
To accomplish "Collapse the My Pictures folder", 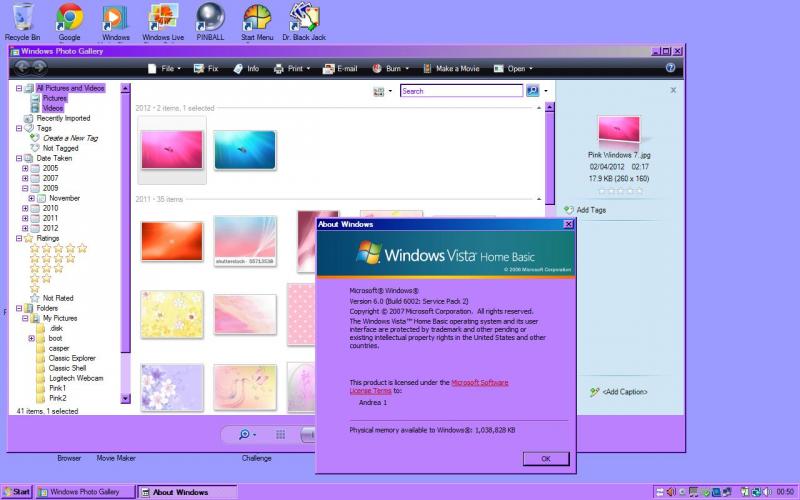I will point(25,318).
